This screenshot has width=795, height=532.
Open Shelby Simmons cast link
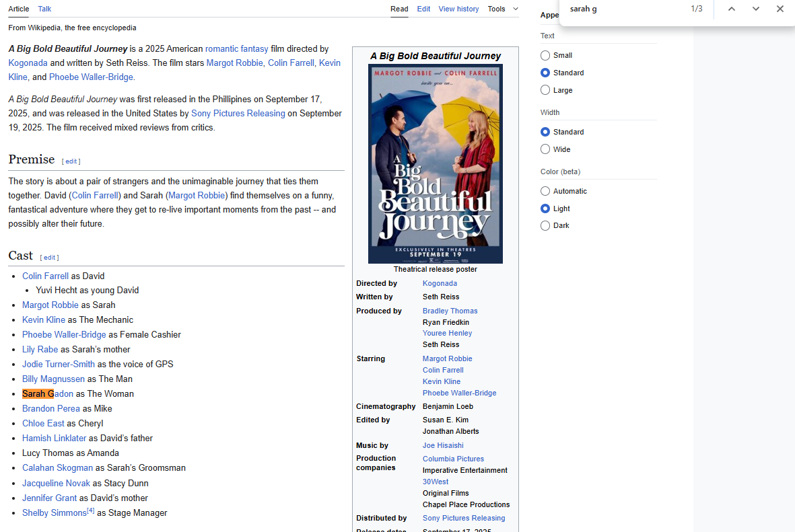55,512
